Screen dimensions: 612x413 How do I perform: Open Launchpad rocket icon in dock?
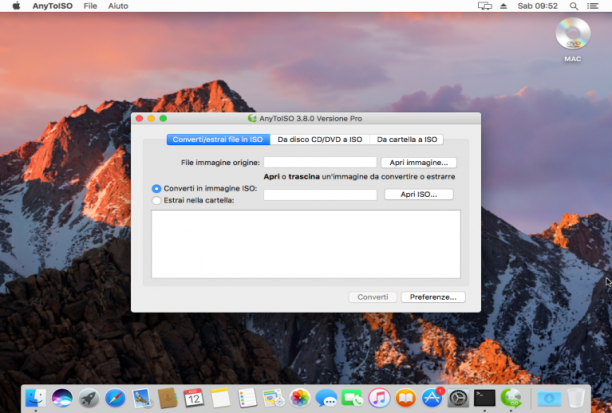tap(89, 398)
